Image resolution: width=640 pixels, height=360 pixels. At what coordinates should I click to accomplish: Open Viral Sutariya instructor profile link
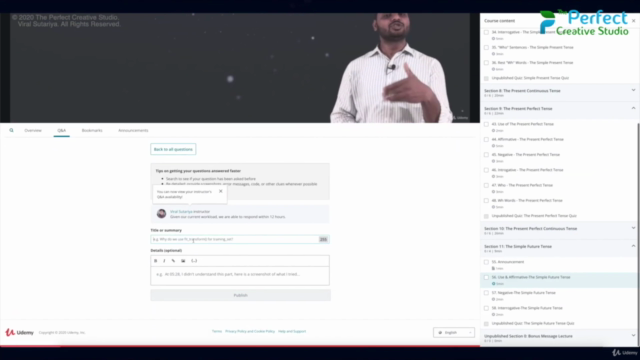181,211
